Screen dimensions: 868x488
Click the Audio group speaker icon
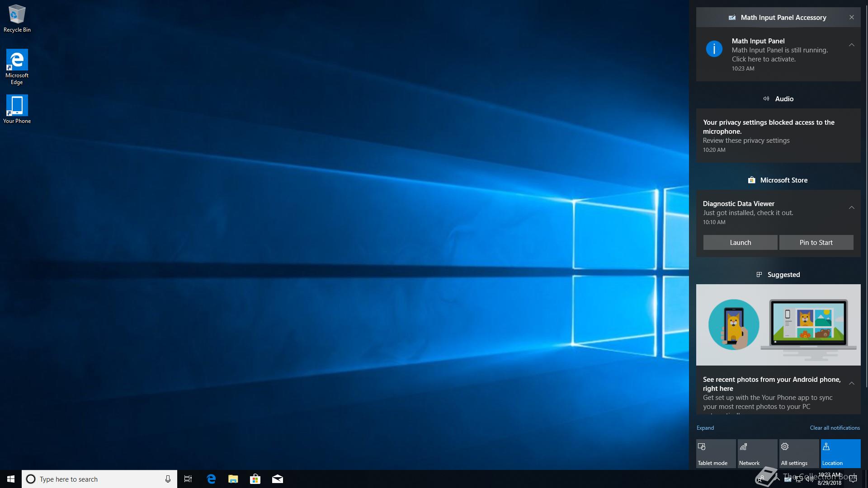coord(766,99)
